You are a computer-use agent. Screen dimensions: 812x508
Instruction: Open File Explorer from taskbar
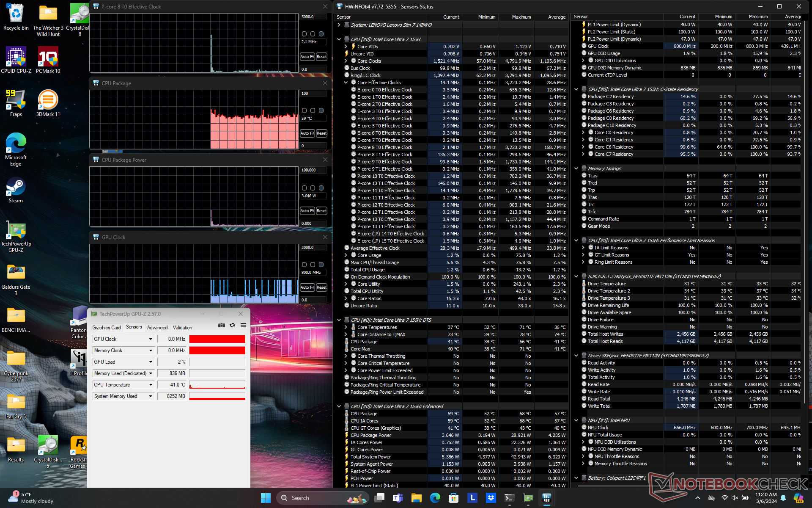coord(417,498)
